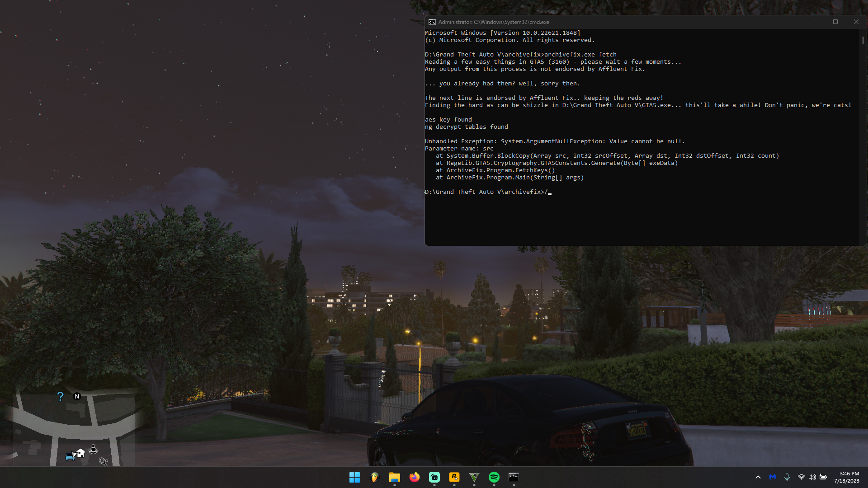The image size is (868, 488).
Task: Mute the system volume
Action: [x=812, y=477]
